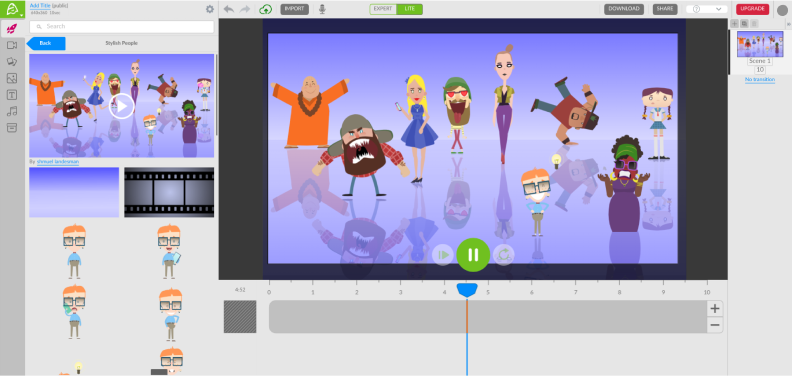Select the blue gradient background thumbnail
The height and width of the screenshot is (376, 792).
pyautogui.click(x=74, y=193)
